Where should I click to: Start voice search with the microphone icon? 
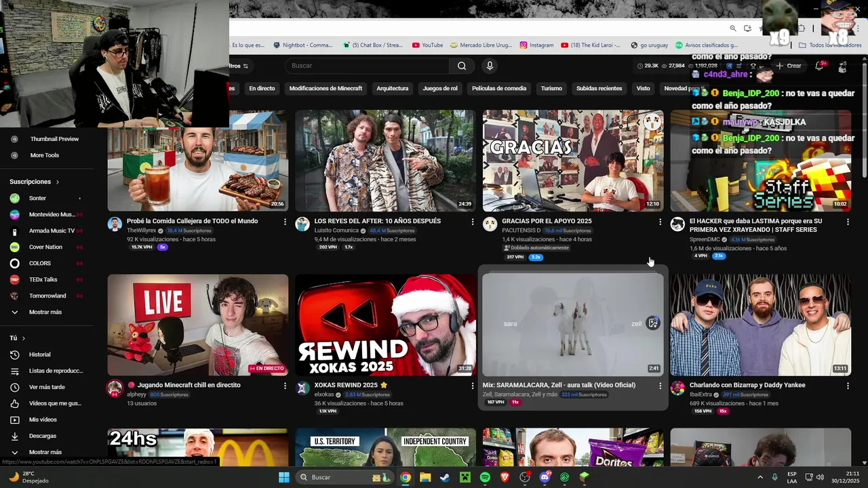[490, 66]
